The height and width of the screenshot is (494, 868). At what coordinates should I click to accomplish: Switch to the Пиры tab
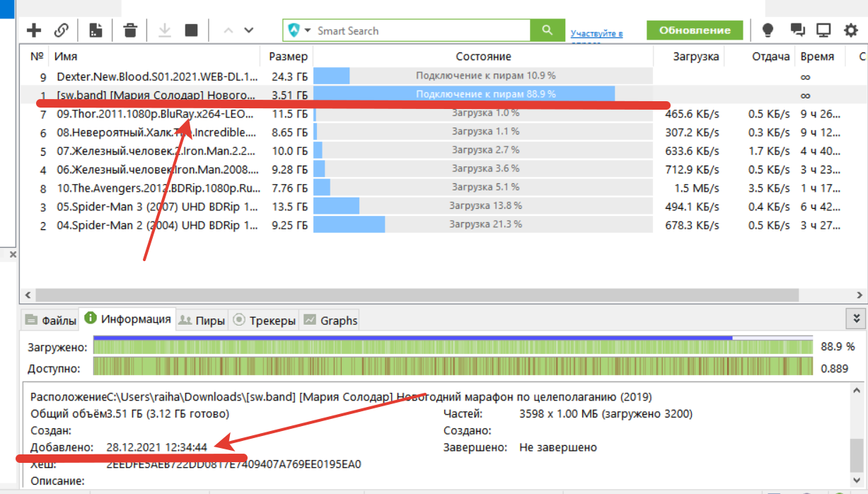point(202,321)
